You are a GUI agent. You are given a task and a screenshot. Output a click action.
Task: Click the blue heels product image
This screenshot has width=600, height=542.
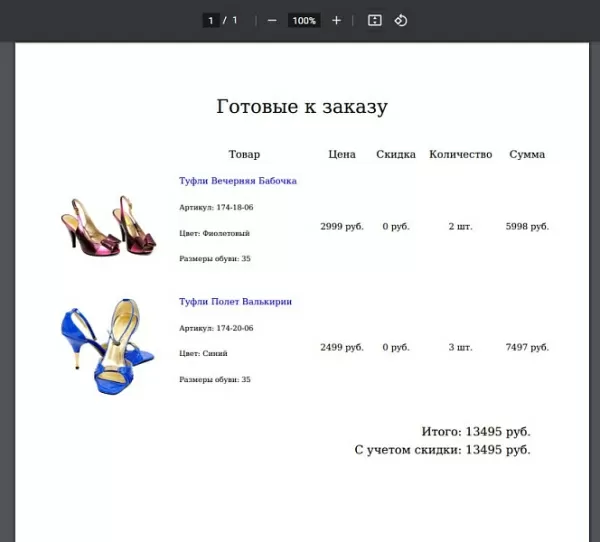click(x=107, y=347)
